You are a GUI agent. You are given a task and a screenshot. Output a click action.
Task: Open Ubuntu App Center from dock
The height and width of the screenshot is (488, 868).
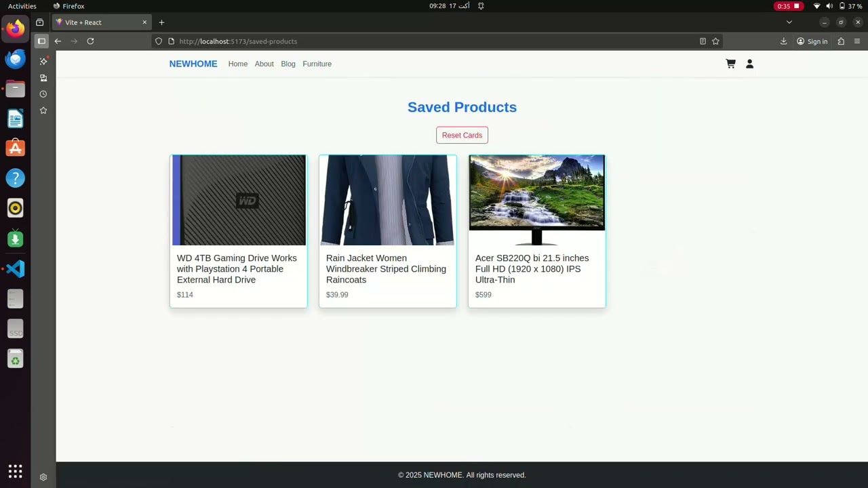pos(15,148)
